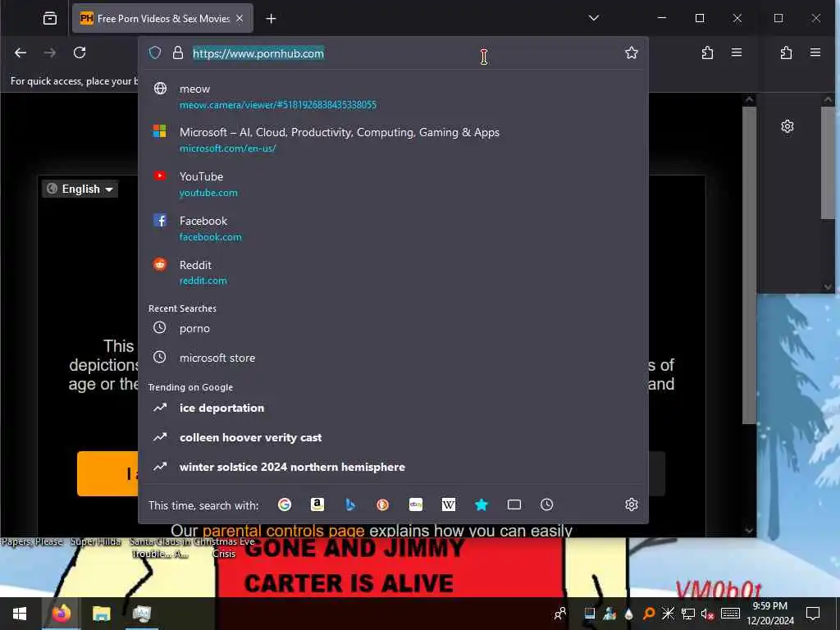
Task: Select the Reddit suggestion
Action: [x=393, y=272]
